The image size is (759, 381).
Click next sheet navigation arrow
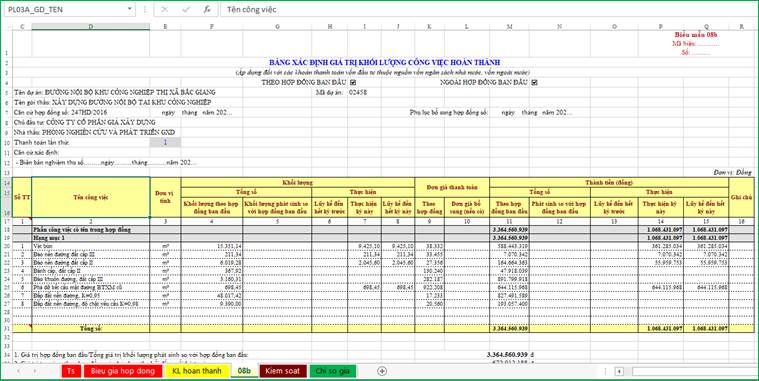(34, 371)
